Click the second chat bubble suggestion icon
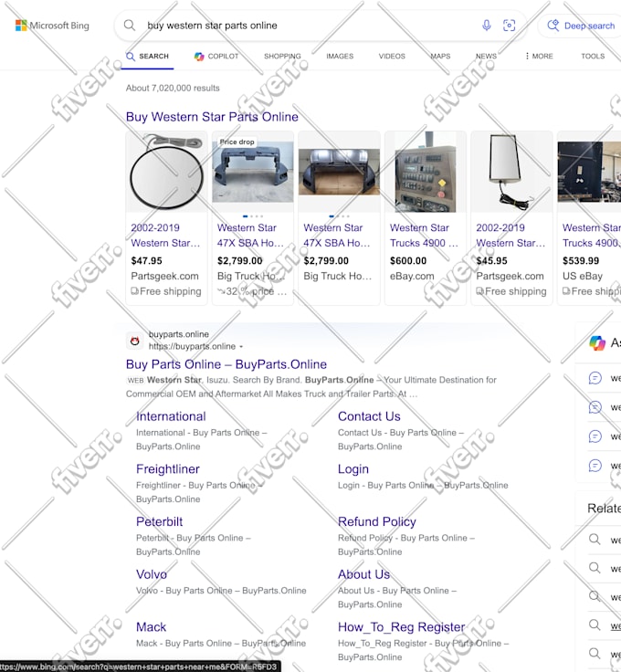The width and height of the screenshot is (621, 672). pos(595,407)
